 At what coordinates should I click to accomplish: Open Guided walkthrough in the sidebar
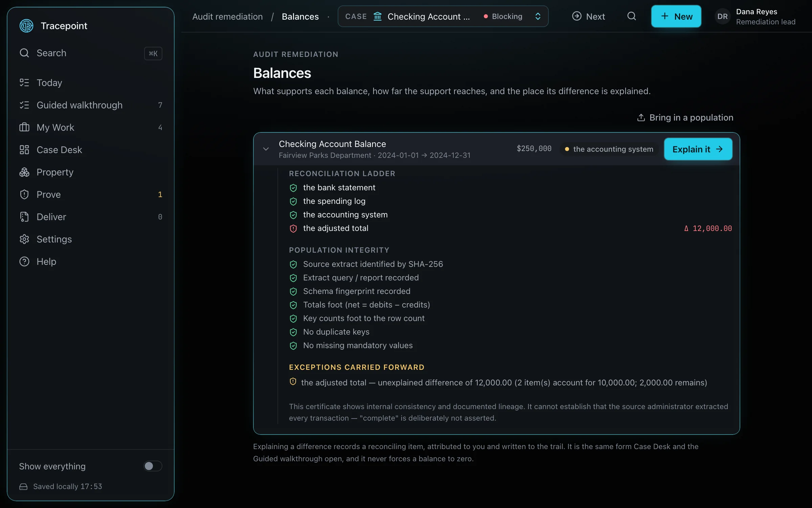pyautogui.click(x=91, y=105)
